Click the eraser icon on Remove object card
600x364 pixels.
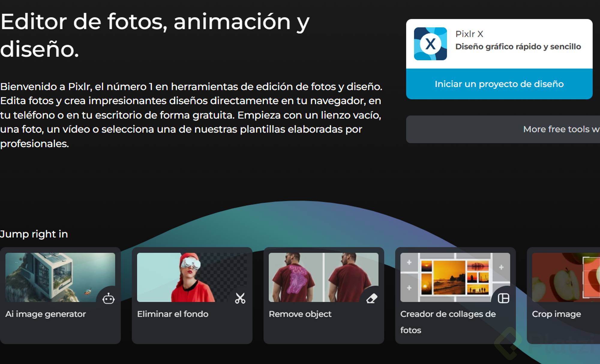click(372, 298)
